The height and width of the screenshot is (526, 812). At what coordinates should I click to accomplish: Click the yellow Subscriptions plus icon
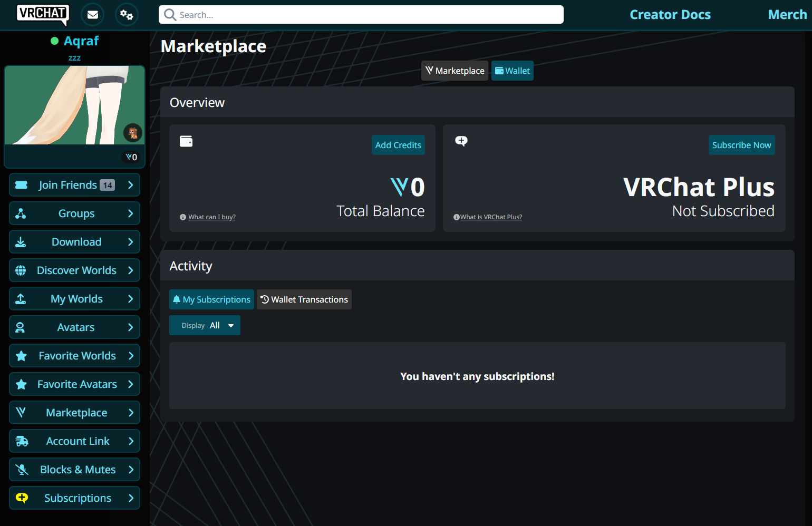point(22,498)
